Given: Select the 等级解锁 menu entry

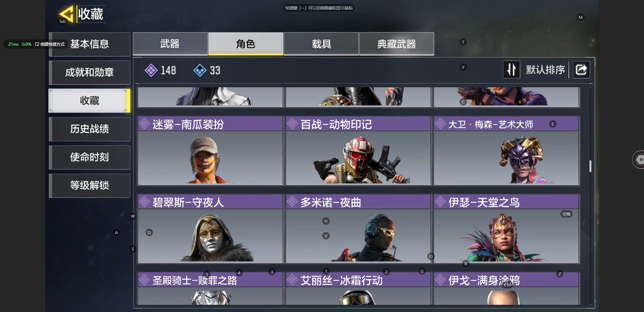Looking at the screenshot, I should (x=90, y=185).
